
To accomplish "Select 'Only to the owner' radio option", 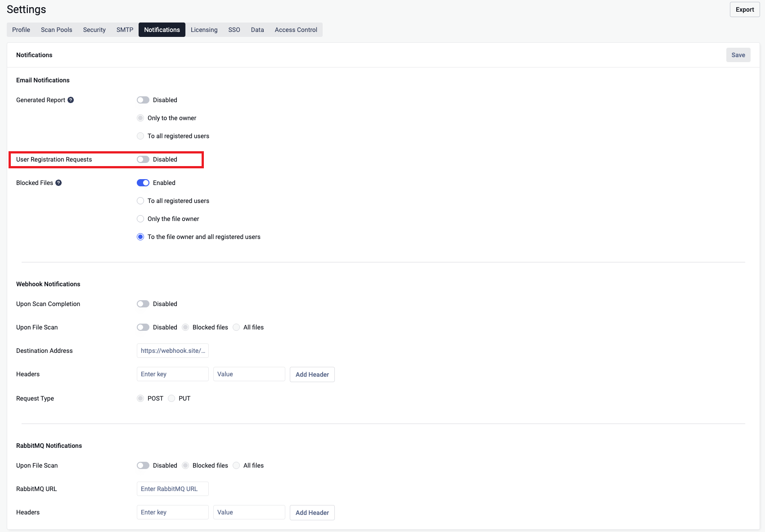I will pos(140,118).
